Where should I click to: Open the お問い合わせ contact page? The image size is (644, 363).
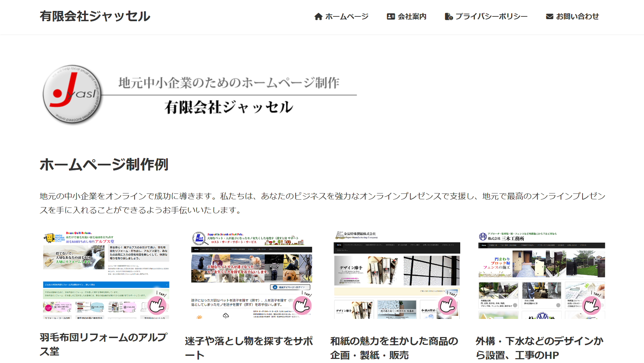[x=577, y=16]
